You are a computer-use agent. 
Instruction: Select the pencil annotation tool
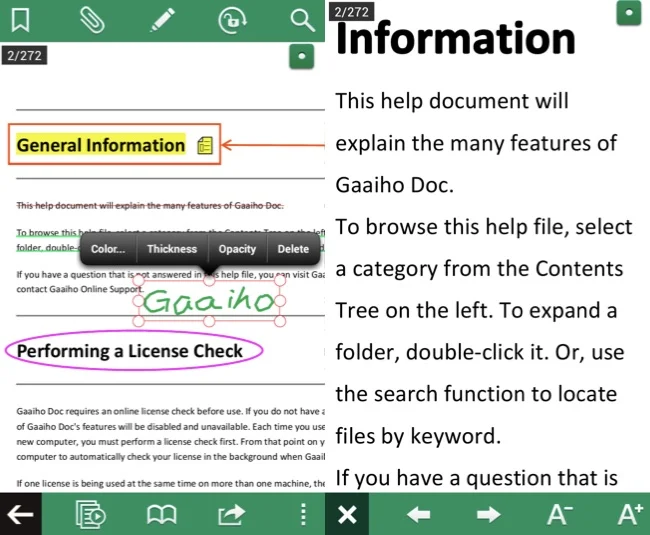pyautogui.click(x=162, y=19)
